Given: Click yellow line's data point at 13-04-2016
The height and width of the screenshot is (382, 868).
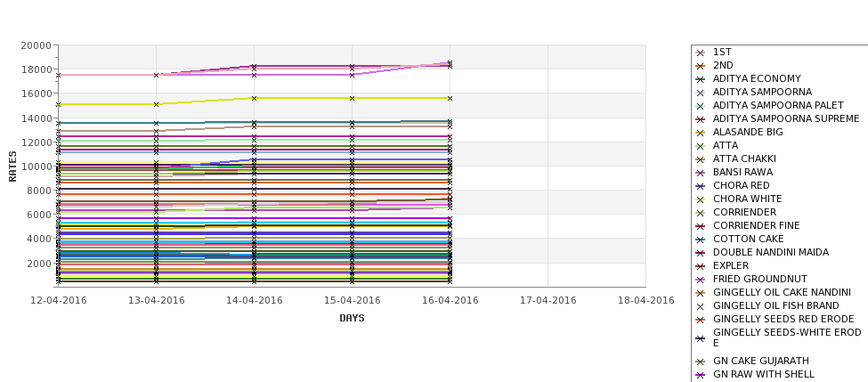Looking at the screenshot, I should (x=157, y=104).
